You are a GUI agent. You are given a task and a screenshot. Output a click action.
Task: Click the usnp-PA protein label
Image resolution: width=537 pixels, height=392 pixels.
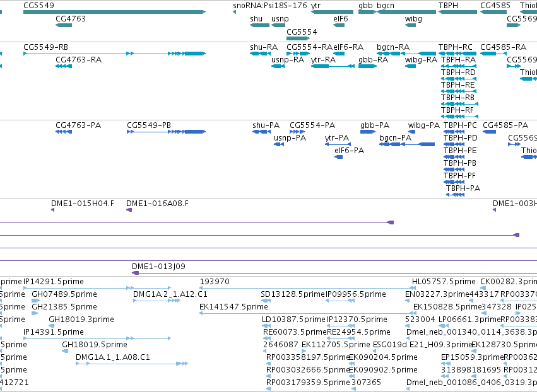point(290,138)
